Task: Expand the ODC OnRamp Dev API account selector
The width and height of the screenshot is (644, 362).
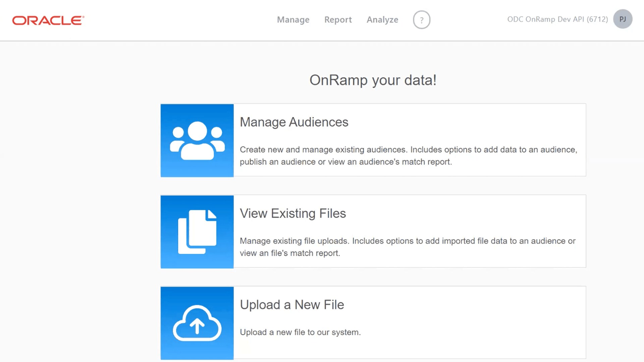Action: pos(557,19)
